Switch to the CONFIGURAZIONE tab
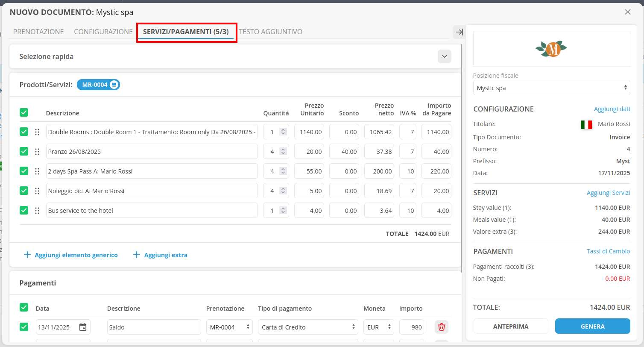The width and height of the screenshot is (644, 347). [x=103, y=32]
